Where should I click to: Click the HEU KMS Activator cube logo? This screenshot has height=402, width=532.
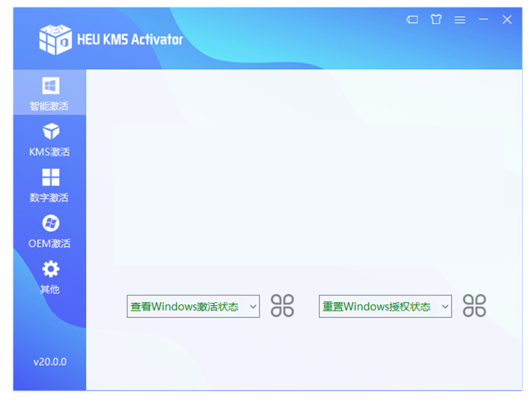pyautogui.click(x=55, y=40)
